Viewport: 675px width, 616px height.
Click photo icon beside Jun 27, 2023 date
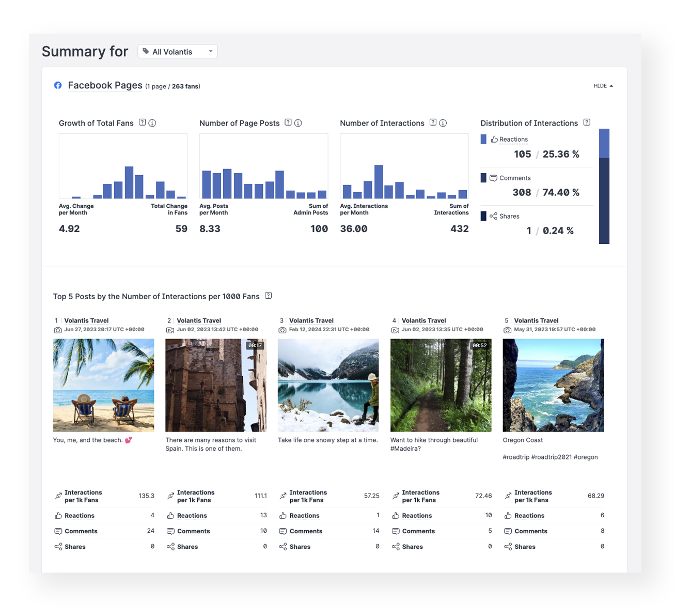click(x=58, y=330)
